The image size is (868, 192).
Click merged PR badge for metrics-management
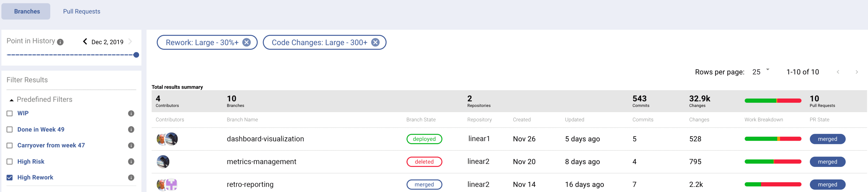click(x=827, y=162)
